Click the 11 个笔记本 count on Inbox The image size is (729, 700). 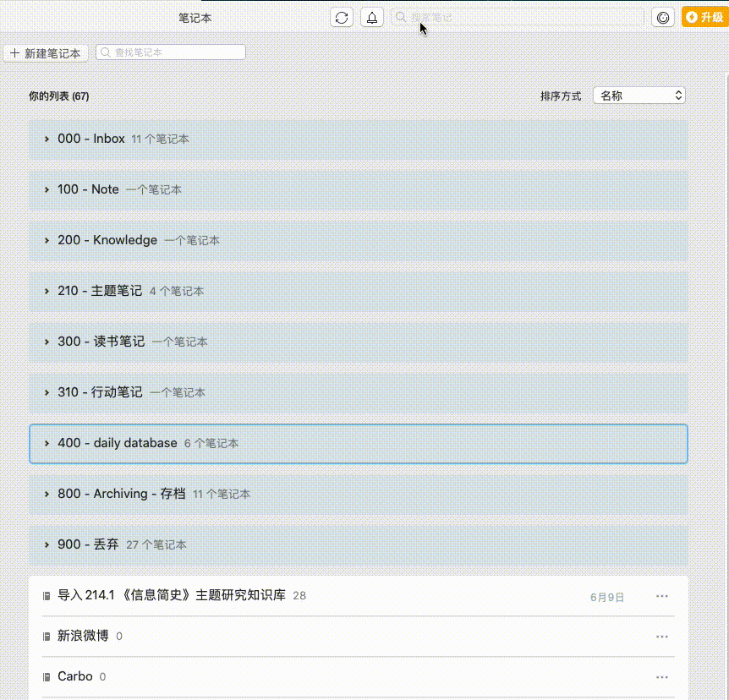(x=160, y=139)
